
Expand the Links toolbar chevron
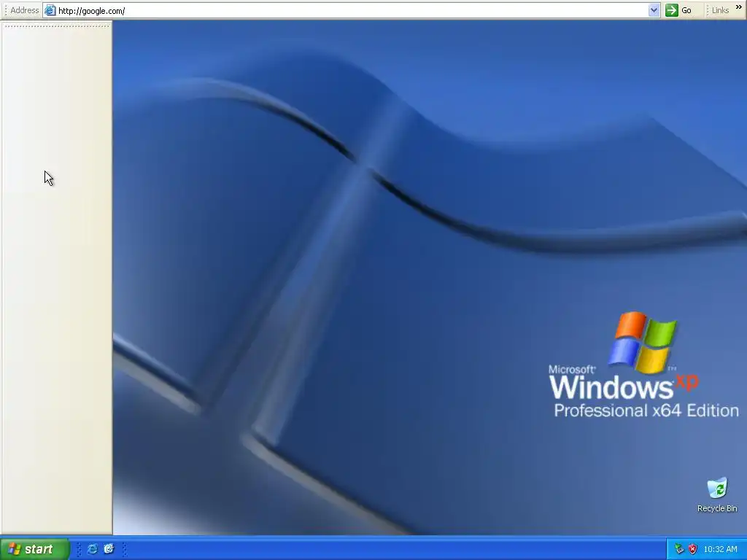tap(738, 7)
